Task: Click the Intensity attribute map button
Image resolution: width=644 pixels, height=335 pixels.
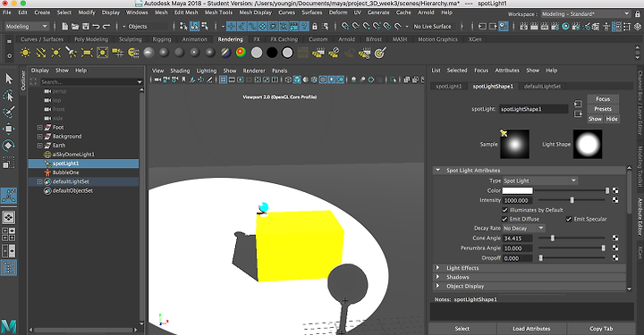Action: 615,200
